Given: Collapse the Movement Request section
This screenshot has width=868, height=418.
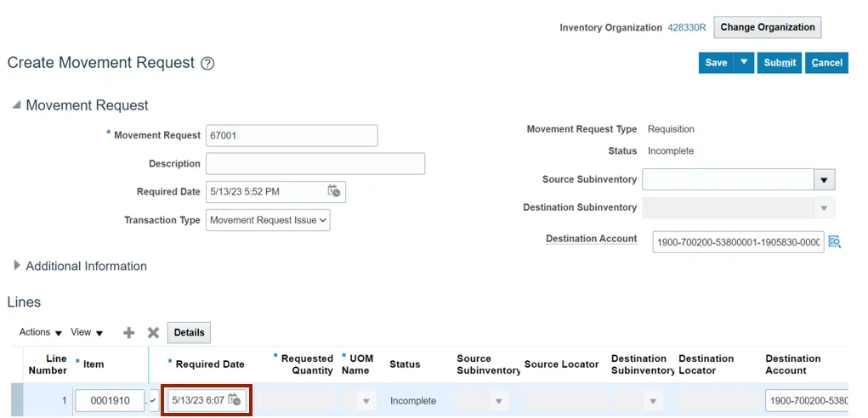Looking at the screenshot, I should (16, 105).
